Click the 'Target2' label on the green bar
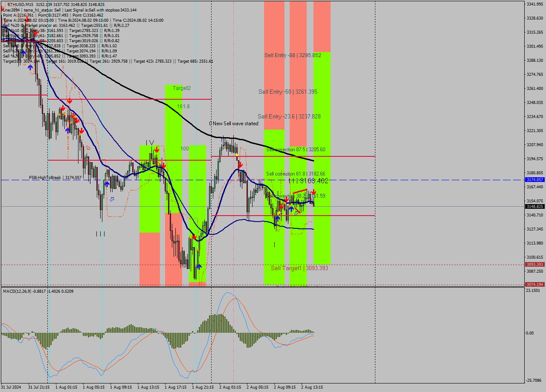546x392 pixels. point(182,88)
